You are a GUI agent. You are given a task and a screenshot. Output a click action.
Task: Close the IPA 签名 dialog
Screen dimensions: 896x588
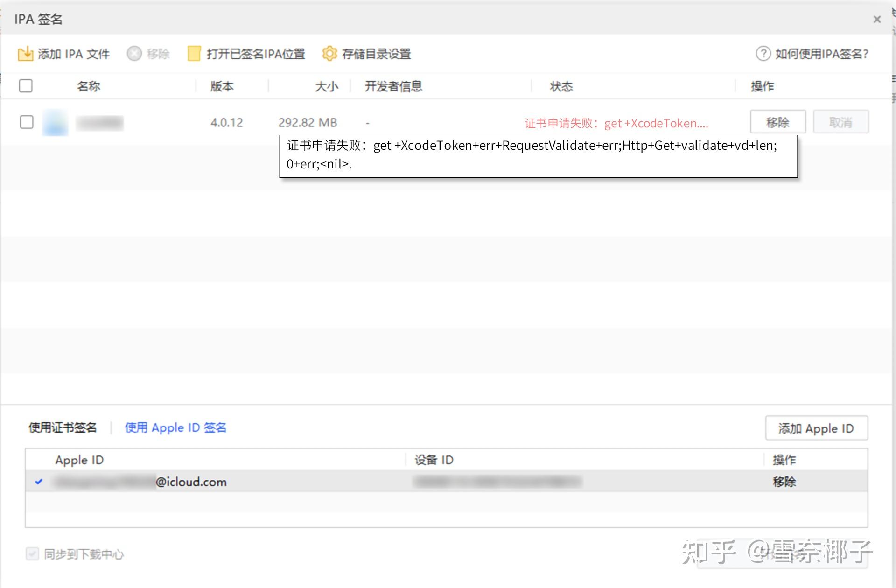877,19
